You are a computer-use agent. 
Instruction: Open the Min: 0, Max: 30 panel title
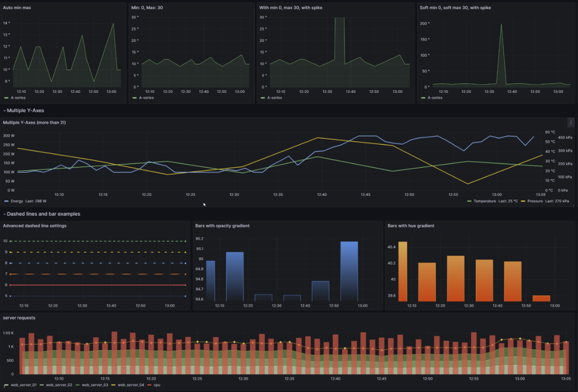[x=147, y=8]
